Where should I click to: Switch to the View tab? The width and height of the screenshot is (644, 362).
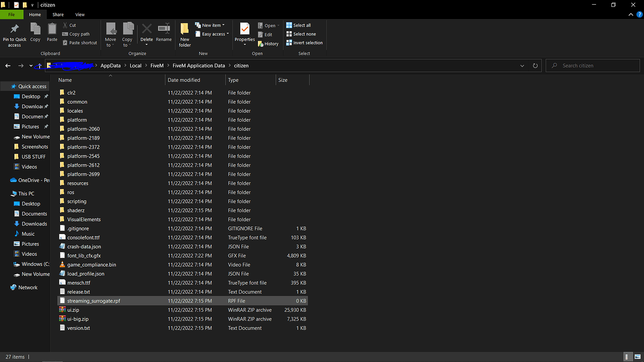80,14
